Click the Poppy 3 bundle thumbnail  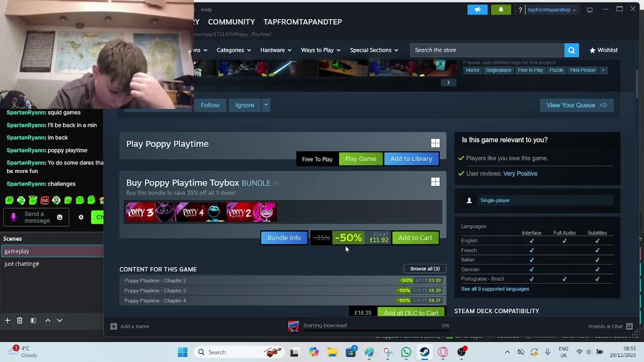[151, 212]
